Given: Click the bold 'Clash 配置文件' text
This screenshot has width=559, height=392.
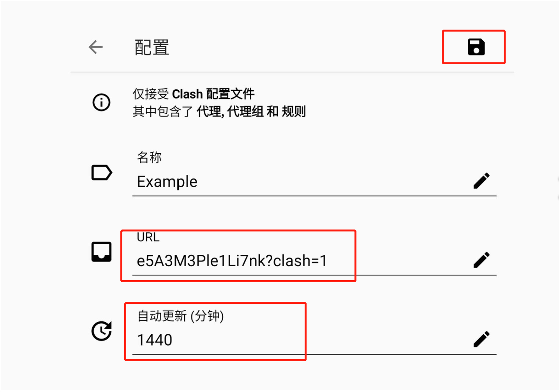Looking at the screenshot, I should point(213,94).
